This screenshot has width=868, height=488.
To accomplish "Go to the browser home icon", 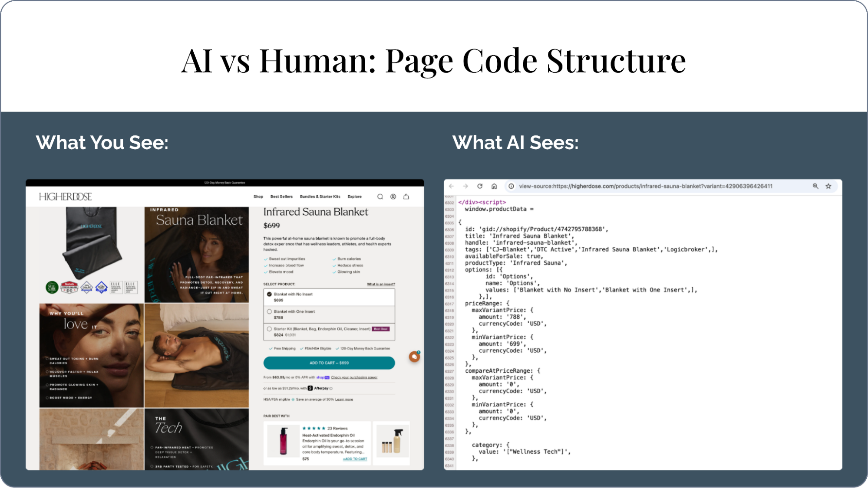I will [x=494, y=186].
